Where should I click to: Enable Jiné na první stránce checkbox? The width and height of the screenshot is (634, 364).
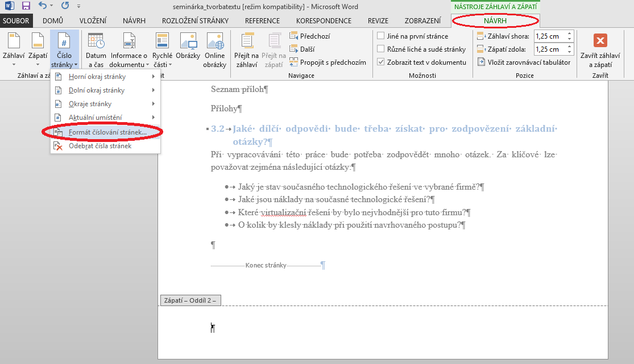[381, 36]
